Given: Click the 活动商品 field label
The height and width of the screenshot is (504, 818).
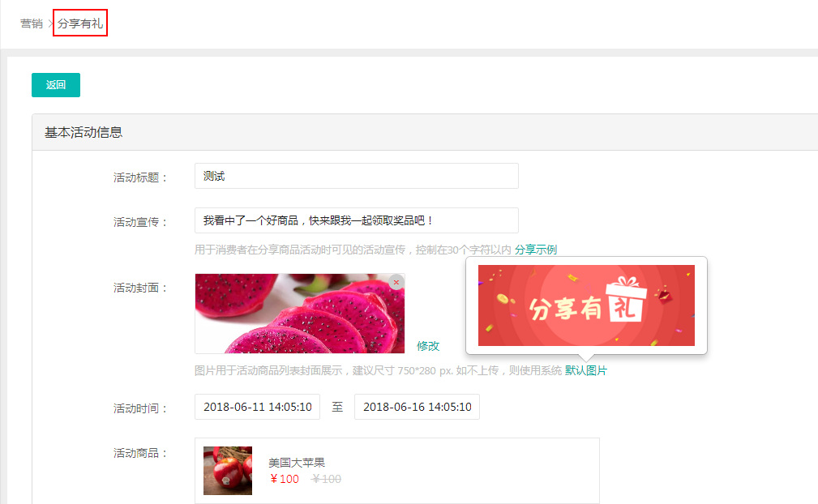Looking at the screenshot, I should coord(140,453).
